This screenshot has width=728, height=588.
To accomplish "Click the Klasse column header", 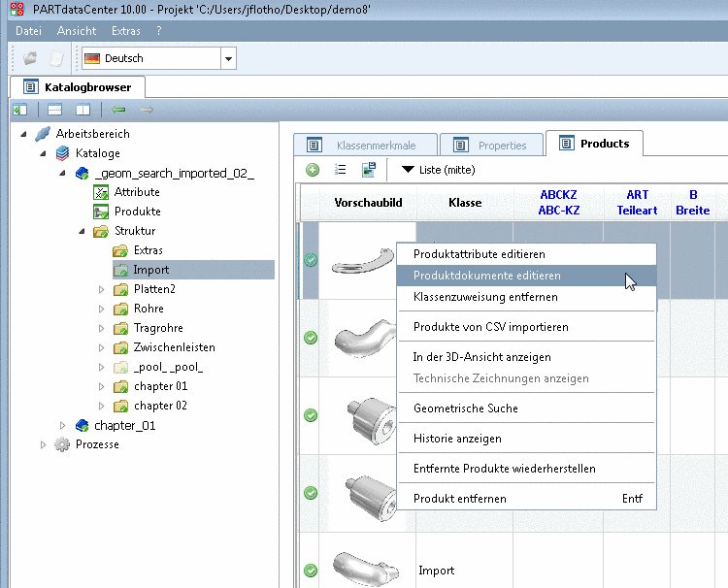I will pyautogui.click(x=465, y=203).
